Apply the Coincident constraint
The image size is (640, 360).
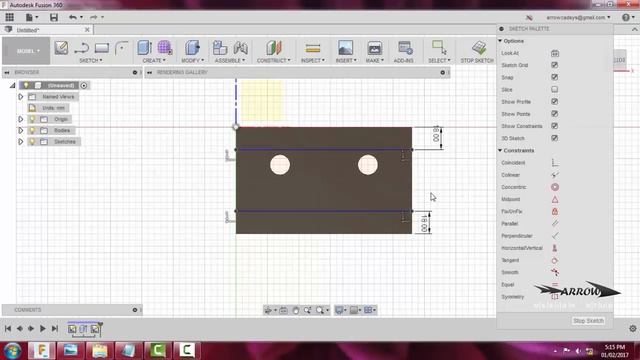[x=555, y=162]
